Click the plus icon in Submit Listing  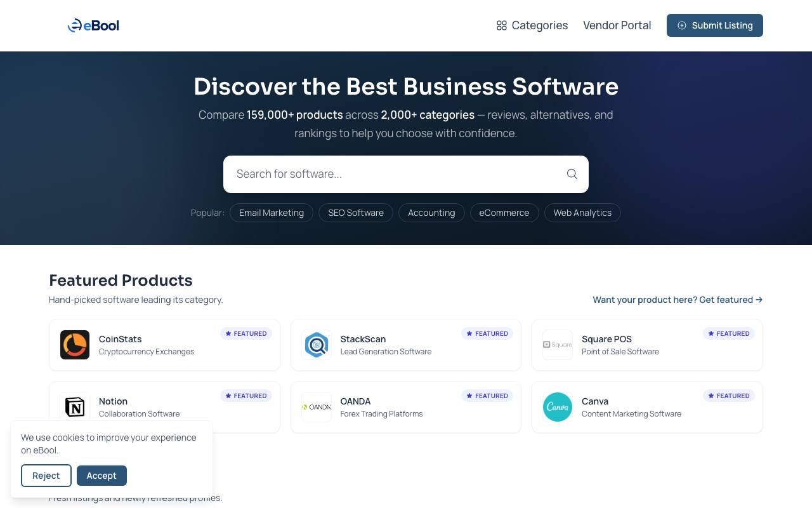pos(682,25)
